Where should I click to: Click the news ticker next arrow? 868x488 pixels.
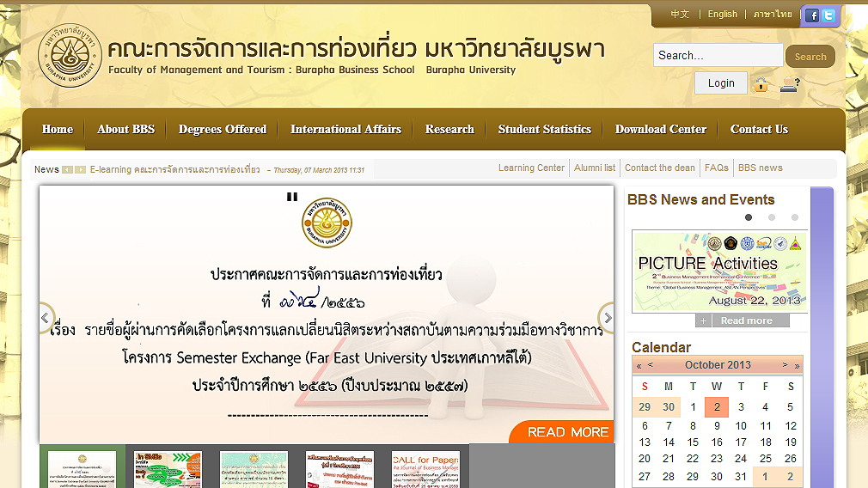80,170
